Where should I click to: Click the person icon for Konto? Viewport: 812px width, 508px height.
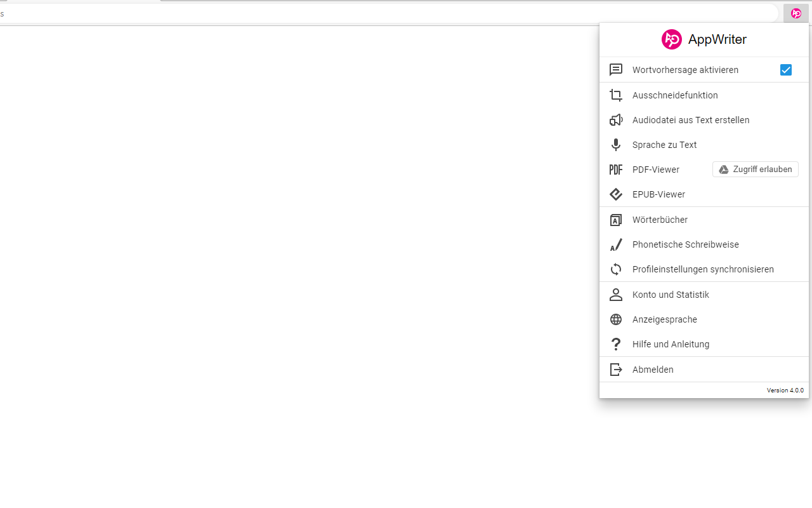point(616,295)
